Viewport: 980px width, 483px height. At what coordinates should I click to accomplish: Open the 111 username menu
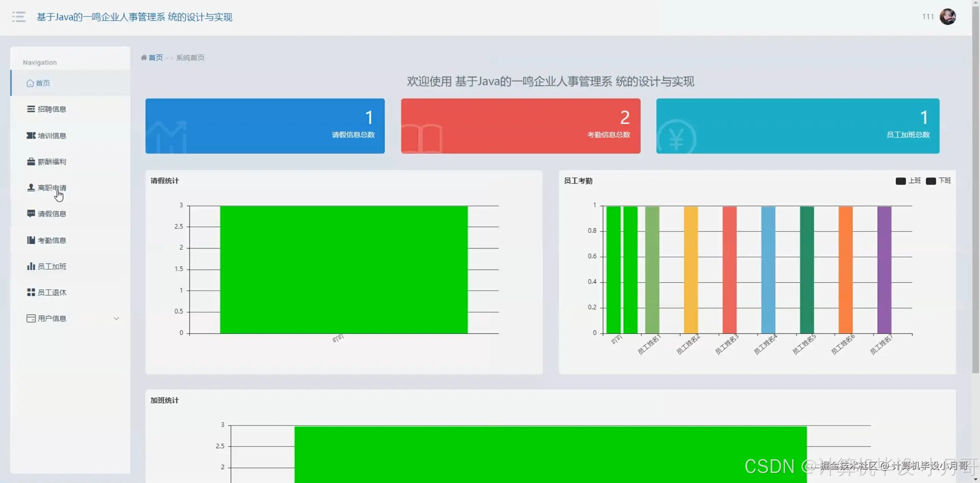tap(928, 17)
